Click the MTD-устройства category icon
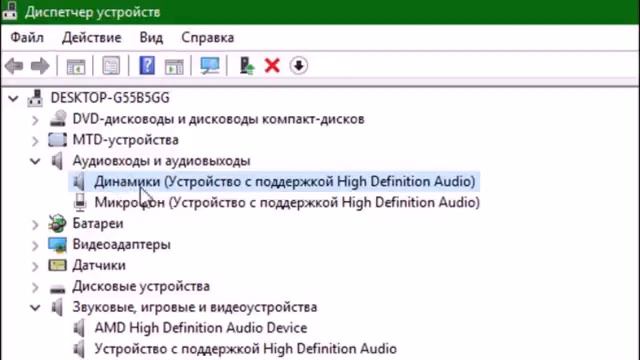This screenshot has height=360, width=640. 57,140
